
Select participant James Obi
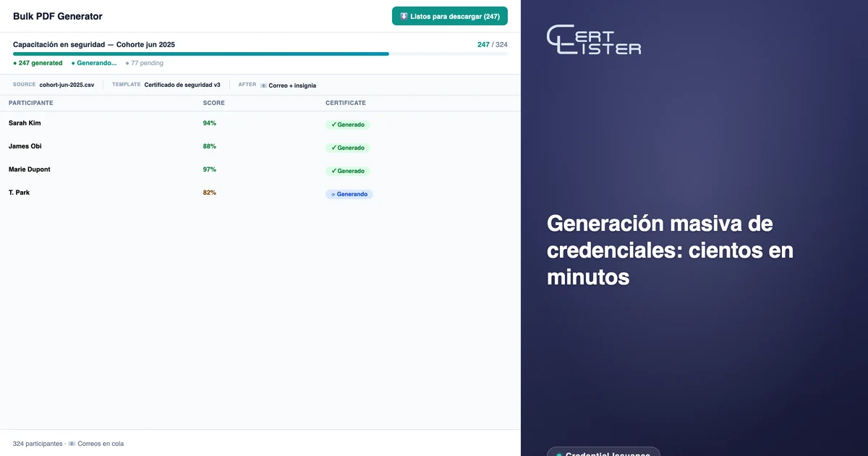click(x=25, y=146)
